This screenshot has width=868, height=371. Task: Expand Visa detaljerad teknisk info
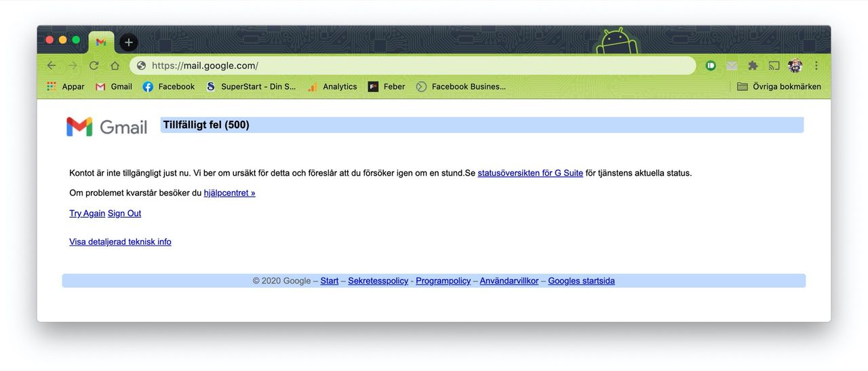click(120, 241)
